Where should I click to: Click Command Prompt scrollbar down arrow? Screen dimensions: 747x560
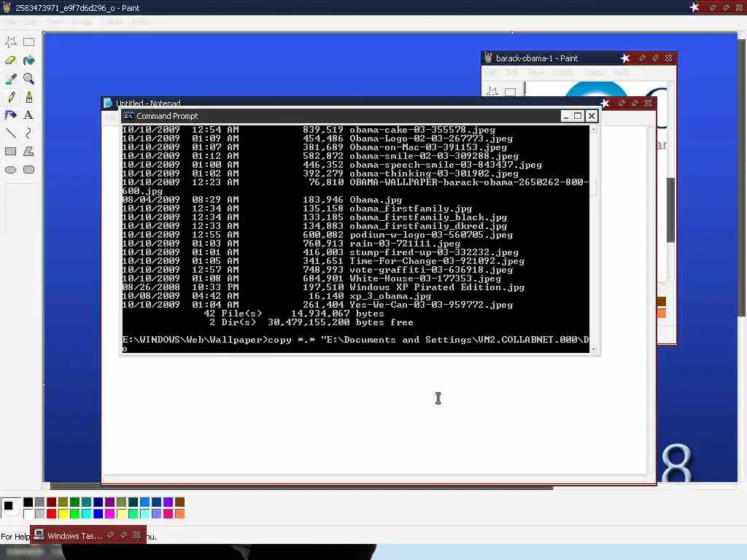(x=594, y=349)
